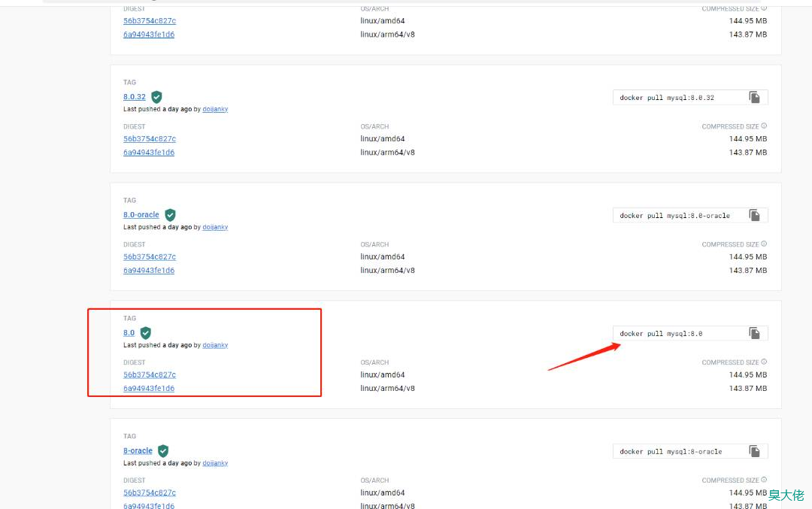Open the 8.0-oracle tag link
Viewport: 812px width, 509px height.
[x=141, y=215]
